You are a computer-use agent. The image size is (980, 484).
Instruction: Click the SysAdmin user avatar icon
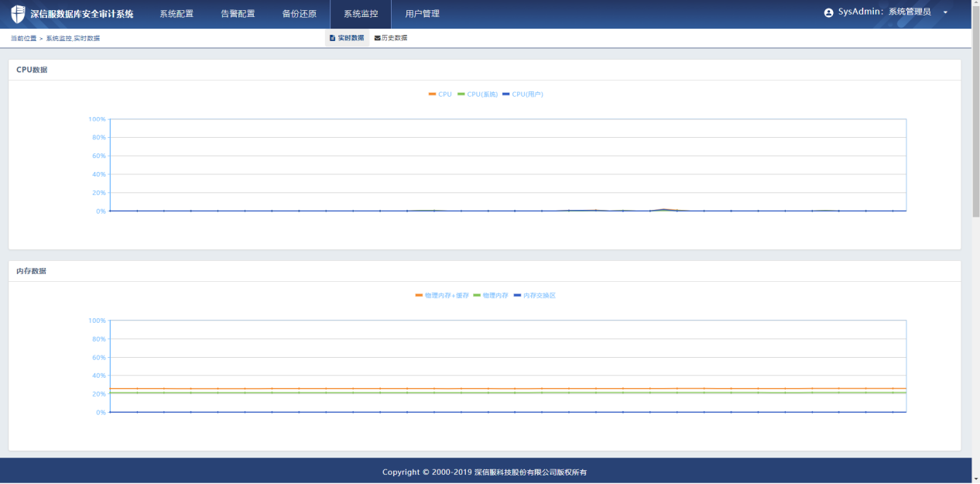point(829,13)
